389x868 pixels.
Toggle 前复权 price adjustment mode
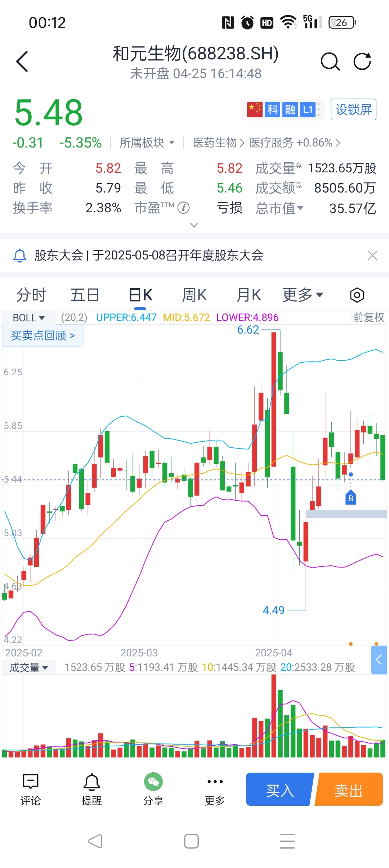(x=368, y=317)
